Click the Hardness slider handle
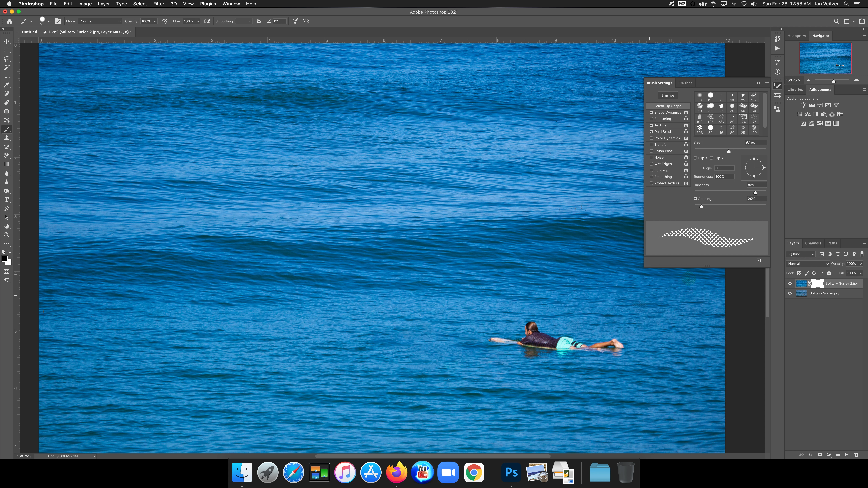868x488 pixels. [x=755, y=193]
